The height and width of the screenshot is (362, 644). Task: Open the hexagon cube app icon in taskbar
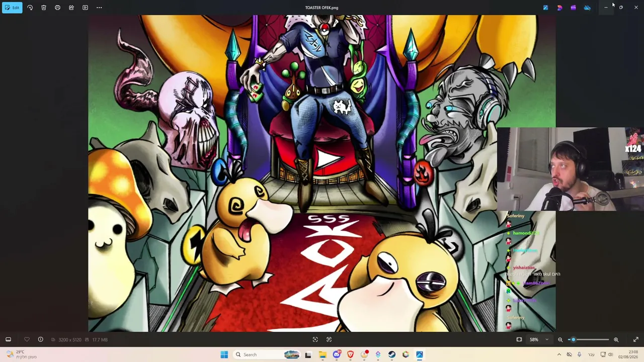(406, 354)
